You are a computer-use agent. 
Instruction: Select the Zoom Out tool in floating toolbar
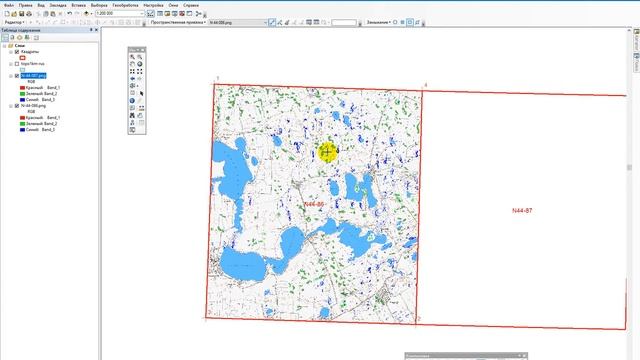click(x=140, y=57)
